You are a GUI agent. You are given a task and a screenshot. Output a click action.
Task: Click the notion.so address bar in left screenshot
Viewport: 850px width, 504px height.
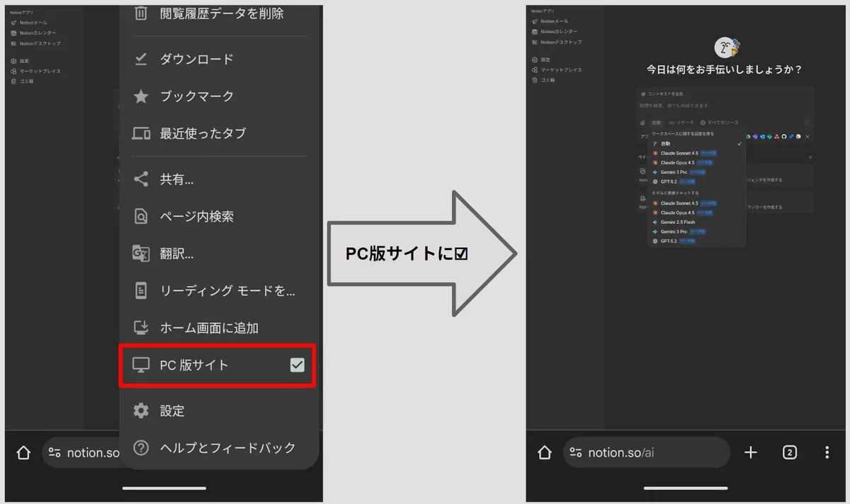(81, 453)
